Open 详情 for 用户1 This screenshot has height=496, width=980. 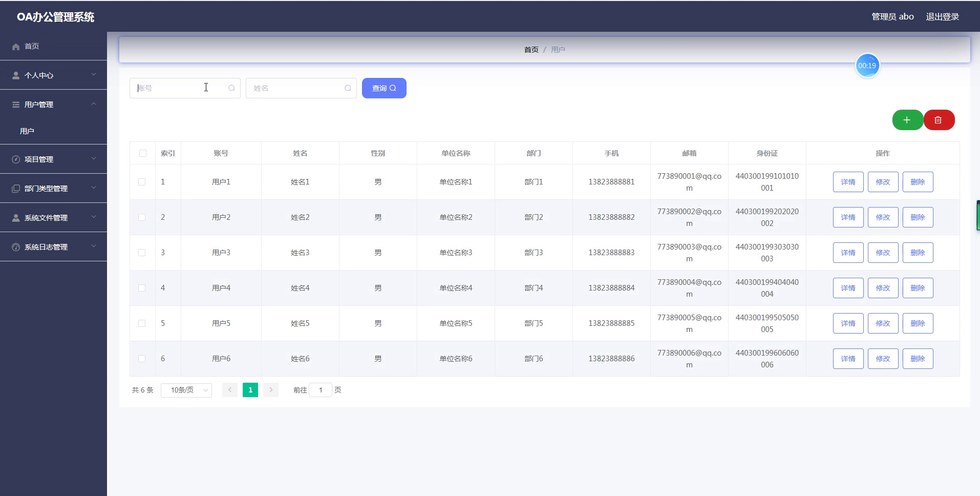tap(848, 182)
